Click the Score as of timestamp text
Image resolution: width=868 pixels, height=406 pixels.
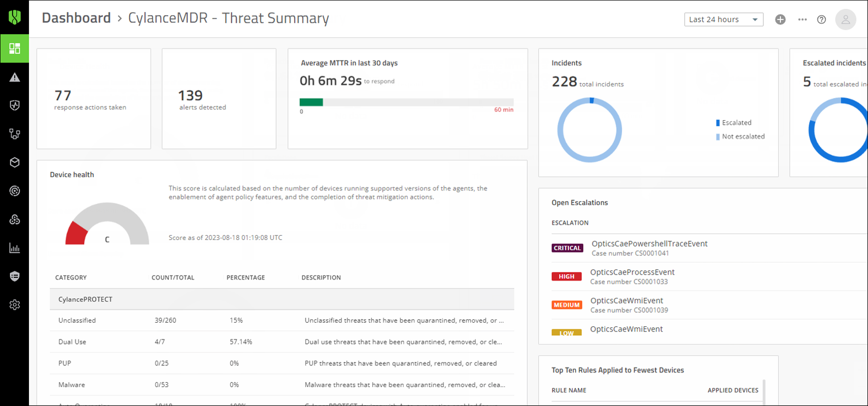pos(225,238)
